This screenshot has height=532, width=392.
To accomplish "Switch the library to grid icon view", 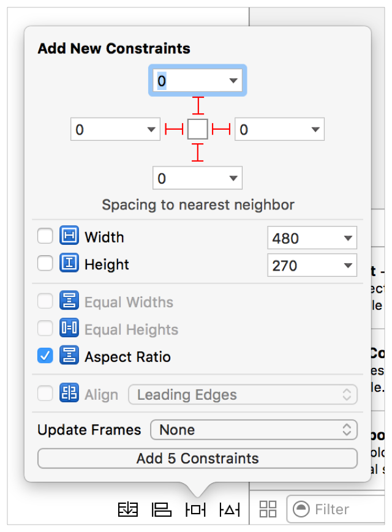I will [x=268, y=509].
